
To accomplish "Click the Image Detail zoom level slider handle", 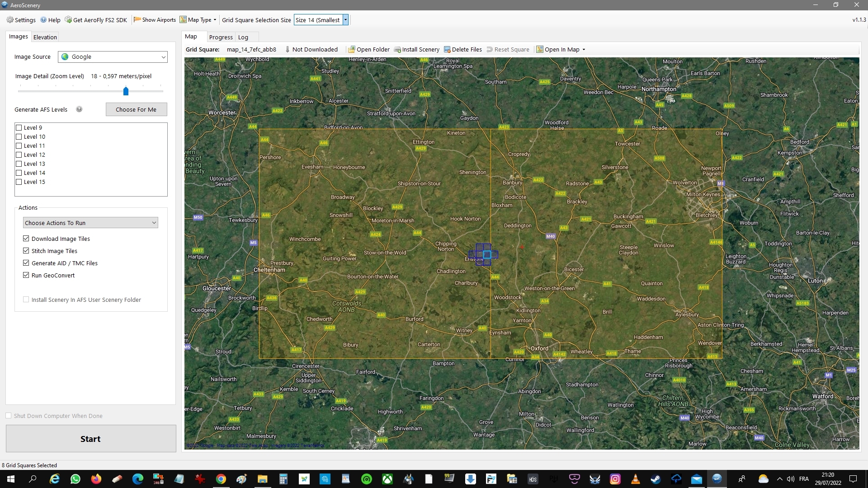I will (126, 91).
